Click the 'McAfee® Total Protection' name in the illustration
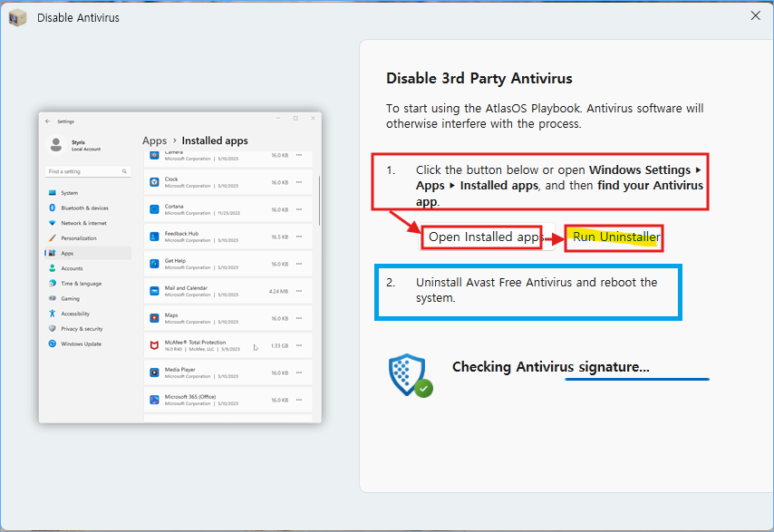774x532 pixels. tap(195, 342)
